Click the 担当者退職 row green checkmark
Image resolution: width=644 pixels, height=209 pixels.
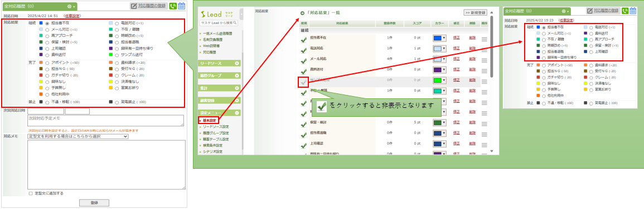point(303,134)
